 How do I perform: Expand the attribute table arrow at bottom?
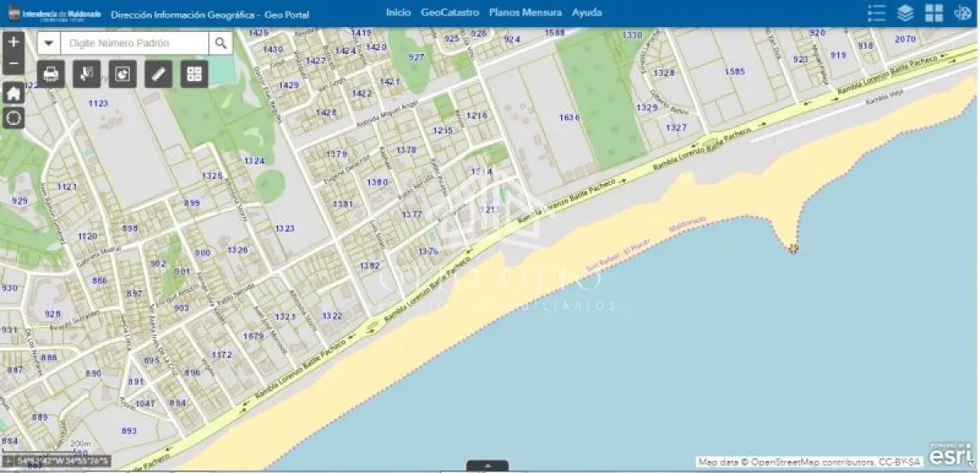pos(488,466)
